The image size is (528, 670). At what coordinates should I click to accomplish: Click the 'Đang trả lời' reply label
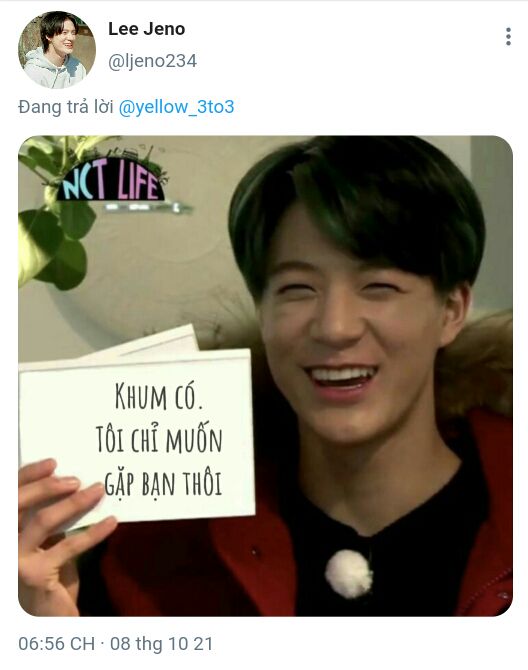65,107
